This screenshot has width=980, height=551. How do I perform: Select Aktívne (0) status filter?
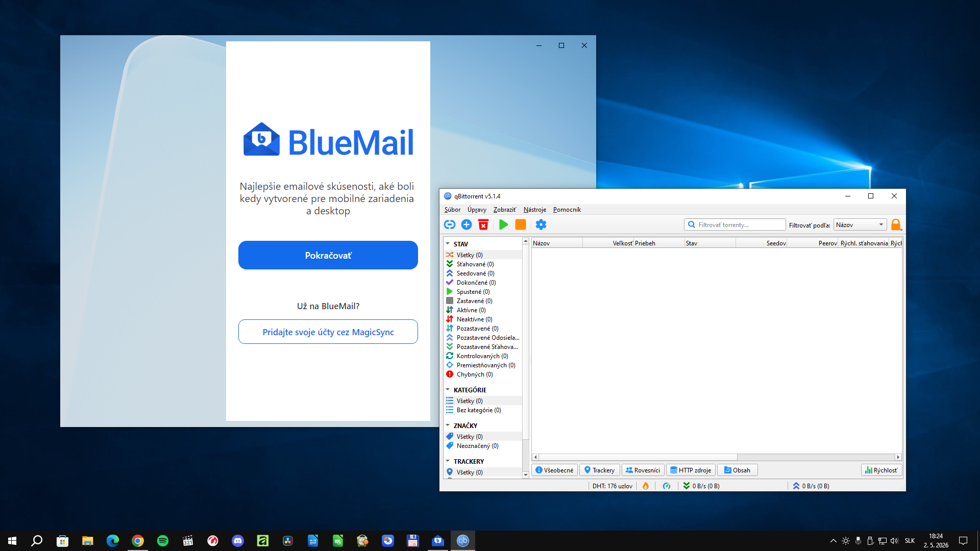pyautogui.click(x=483, y=310)
